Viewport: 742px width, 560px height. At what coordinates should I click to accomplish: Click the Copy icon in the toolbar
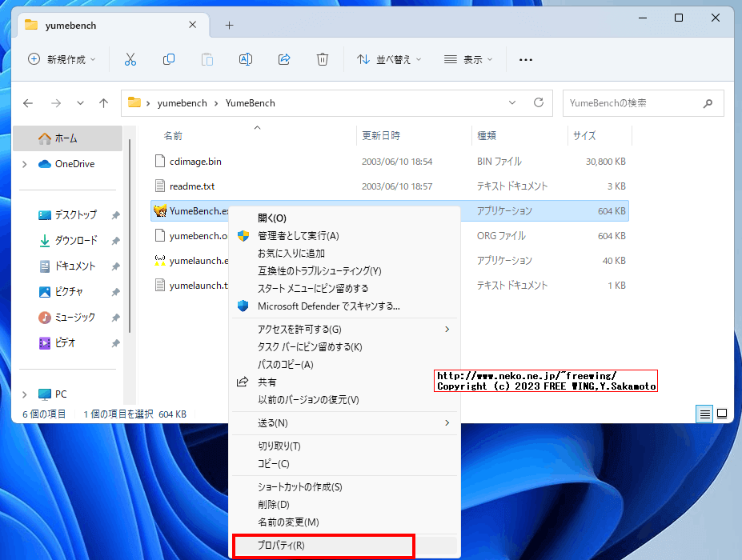(169, 58)
